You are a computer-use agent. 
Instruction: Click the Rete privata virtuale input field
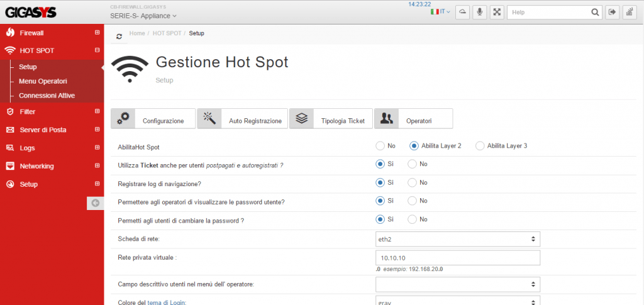coord(458,258)
